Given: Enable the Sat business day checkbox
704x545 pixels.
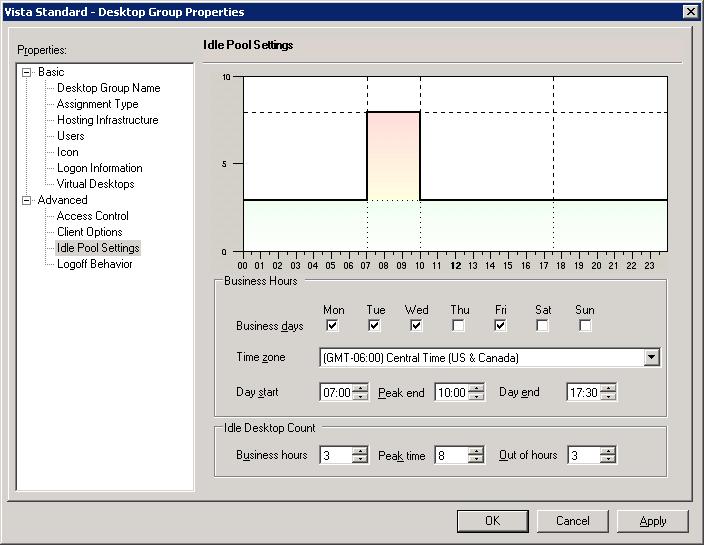Looking at the screenshot, I should tap(543, 326).
